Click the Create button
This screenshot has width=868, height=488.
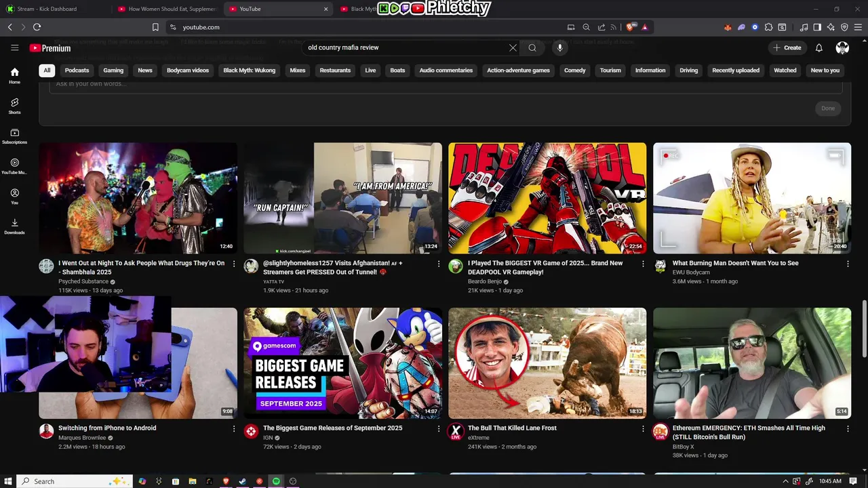[787, 47]
